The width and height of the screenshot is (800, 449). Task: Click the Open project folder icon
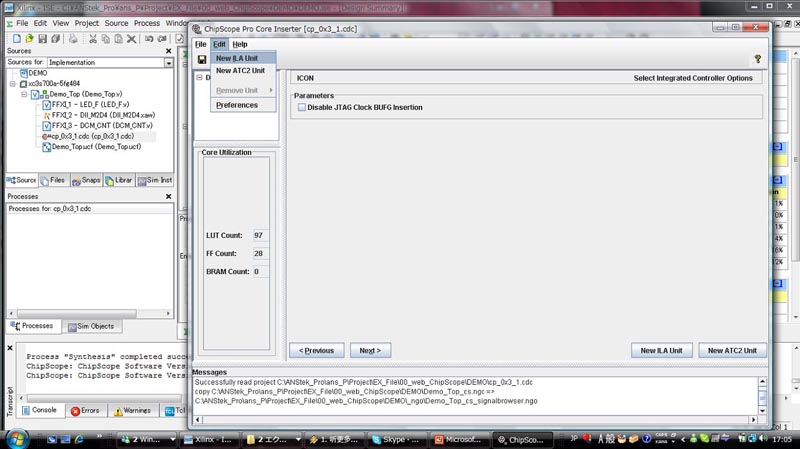[29, 39]
